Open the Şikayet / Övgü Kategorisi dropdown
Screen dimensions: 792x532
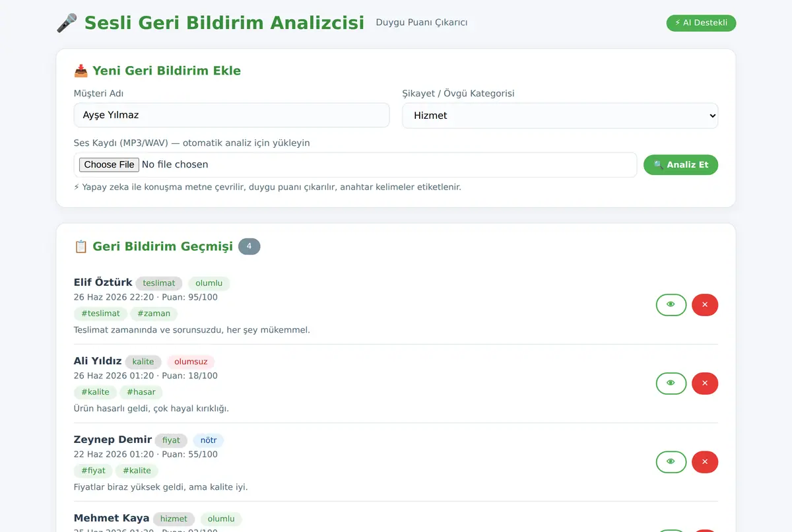click(560, 116)
